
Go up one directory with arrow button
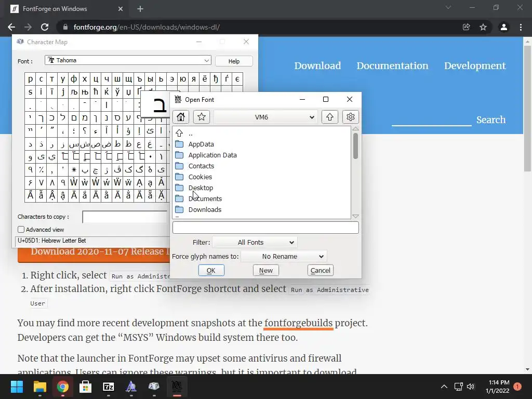(x=330, y=117)
